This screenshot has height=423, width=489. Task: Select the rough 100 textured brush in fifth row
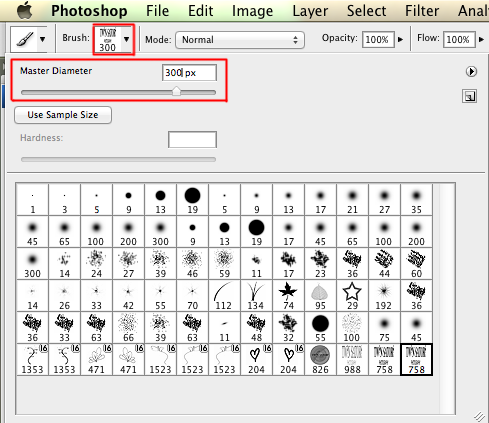click(352, 327)
